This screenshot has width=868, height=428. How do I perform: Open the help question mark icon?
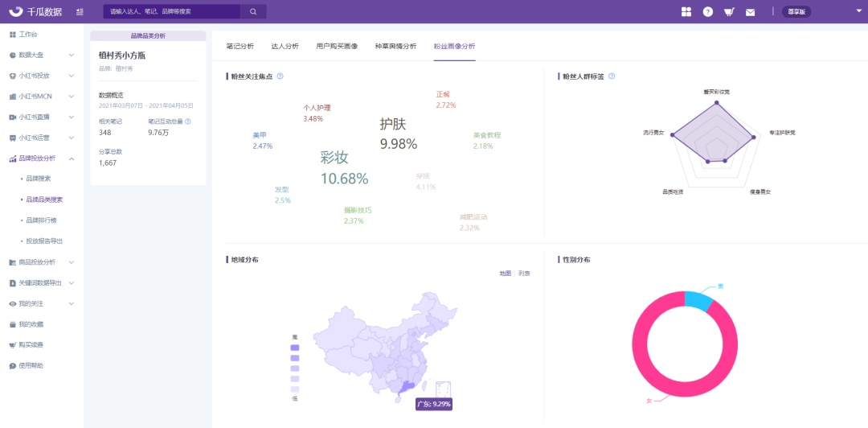(708, 11)
